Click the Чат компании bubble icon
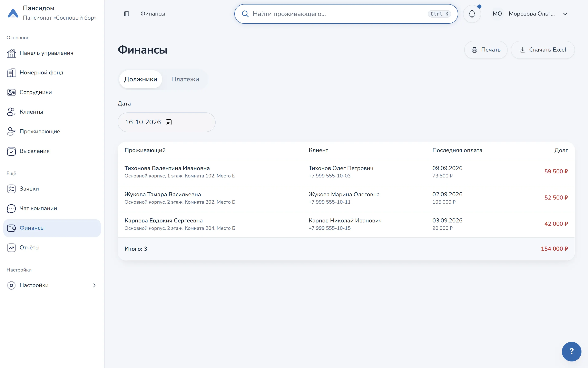 click(x=11, y=208)
